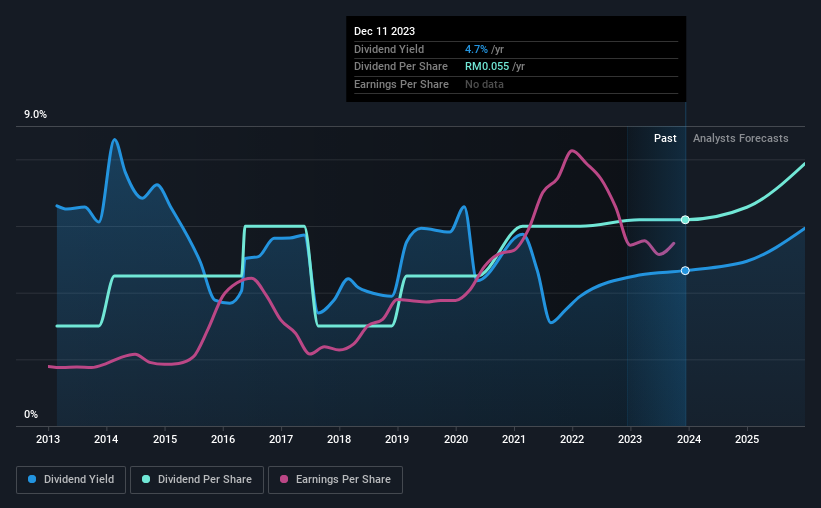This screenshot has width=821, height=508.
Task: Click the pink Earnings Per Share legend dot
Action: (284, 479)
